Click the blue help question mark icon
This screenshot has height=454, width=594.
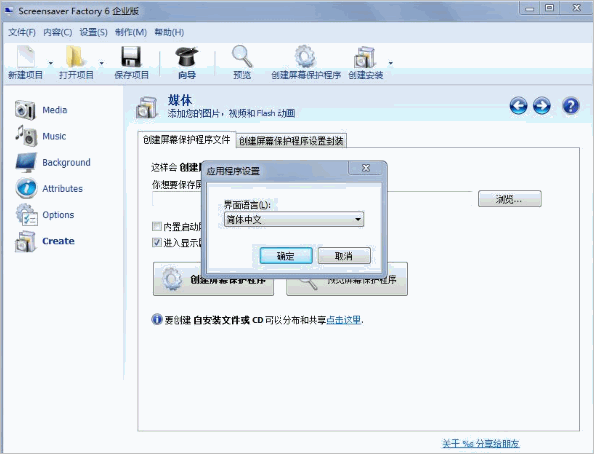click(571, 105)
